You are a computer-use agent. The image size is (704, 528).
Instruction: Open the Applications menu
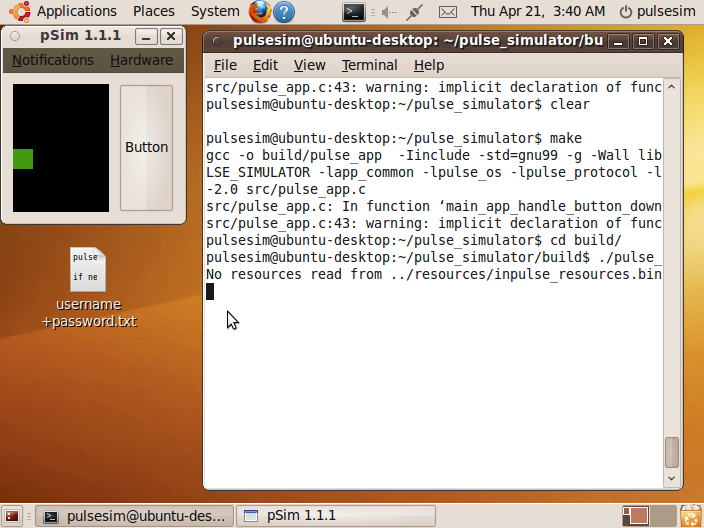click(66, 12)
